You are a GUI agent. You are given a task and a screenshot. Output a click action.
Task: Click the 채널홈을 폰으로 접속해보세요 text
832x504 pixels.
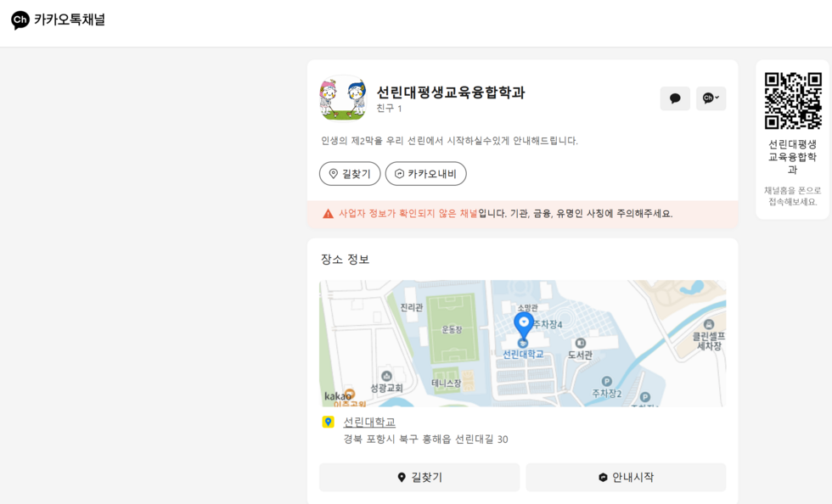click(792, 196)
